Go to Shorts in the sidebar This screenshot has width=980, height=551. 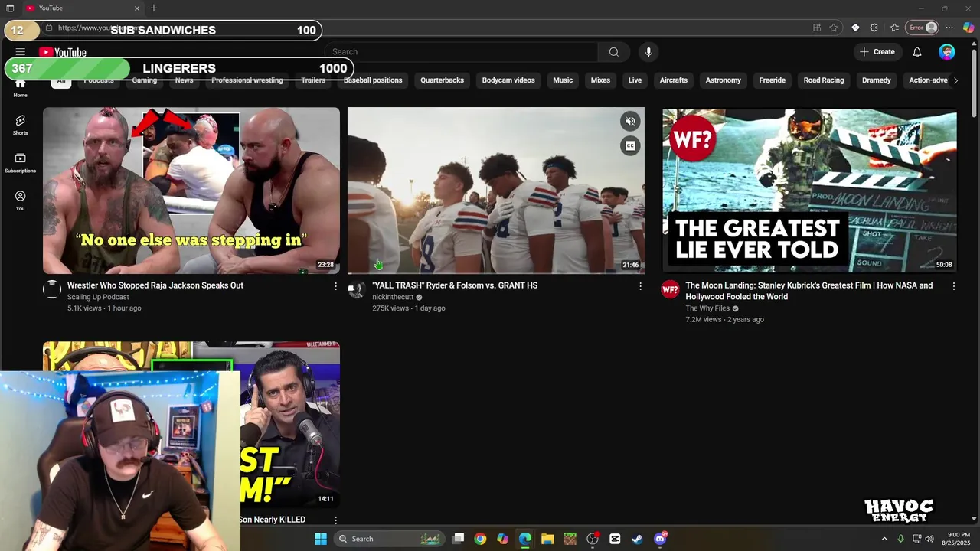point(20,125)
